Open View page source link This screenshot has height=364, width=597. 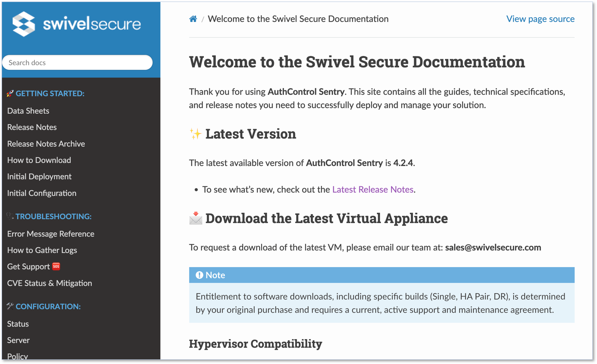(540, 19)
